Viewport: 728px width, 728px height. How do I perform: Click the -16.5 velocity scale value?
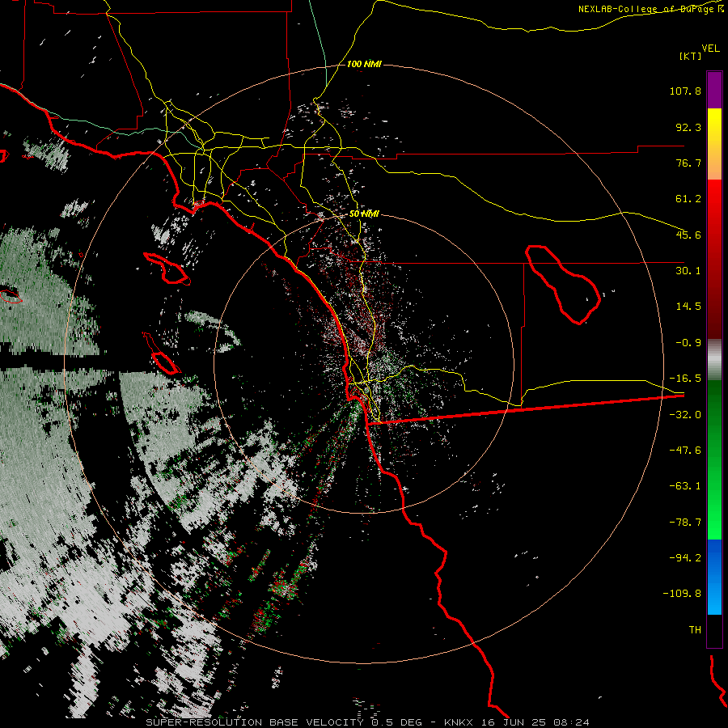click(685, 379)
